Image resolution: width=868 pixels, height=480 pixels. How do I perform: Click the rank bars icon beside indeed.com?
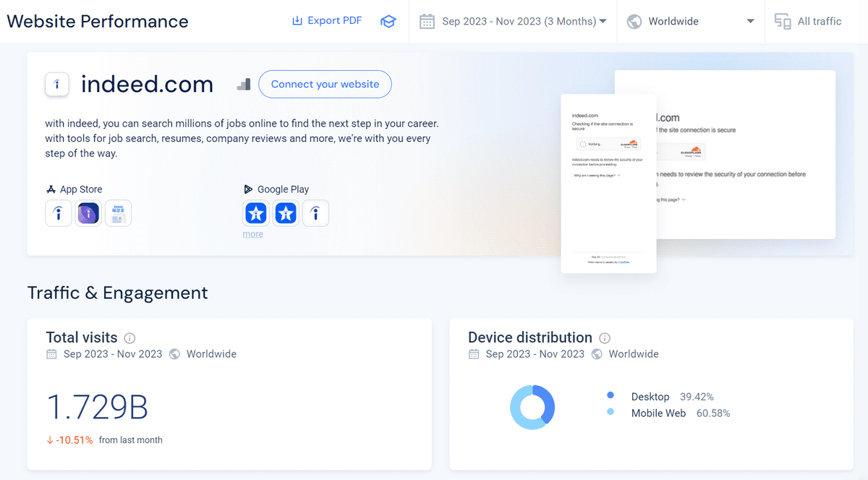coord(244,84)
